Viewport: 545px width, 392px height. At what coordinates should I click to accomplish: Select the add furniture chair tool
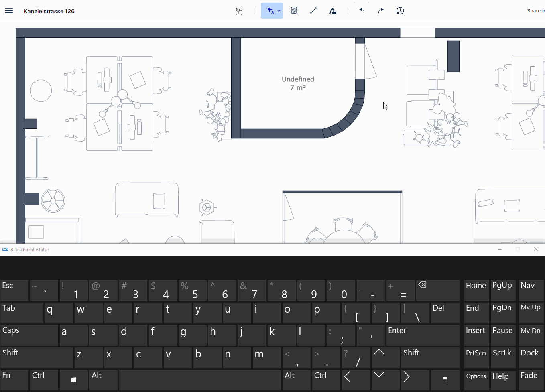[240, 11]
